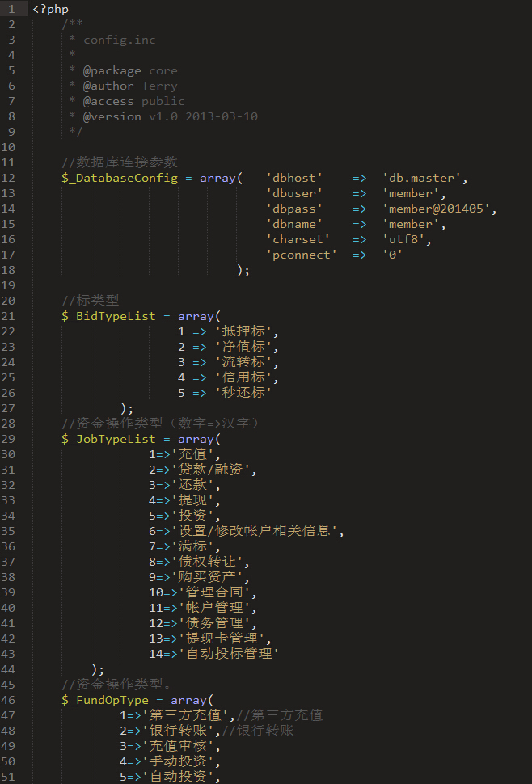
Task: Click the '帐户管理' string
Action: (214, 608)
